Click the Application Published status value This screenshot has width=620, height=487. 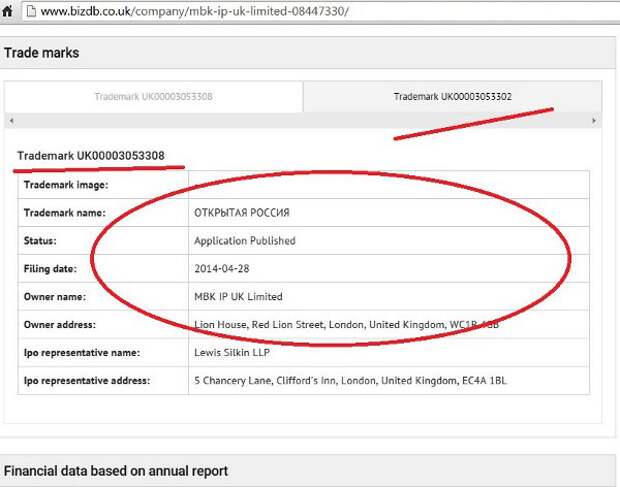click(x=245, y=241)
